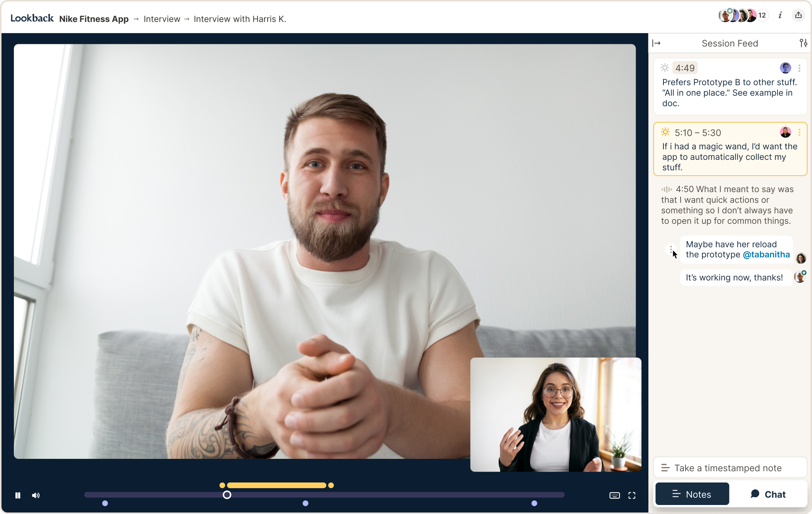Click the first purple note marker on timeline
The image size is (812, 514).
click(x=105, y=503)
